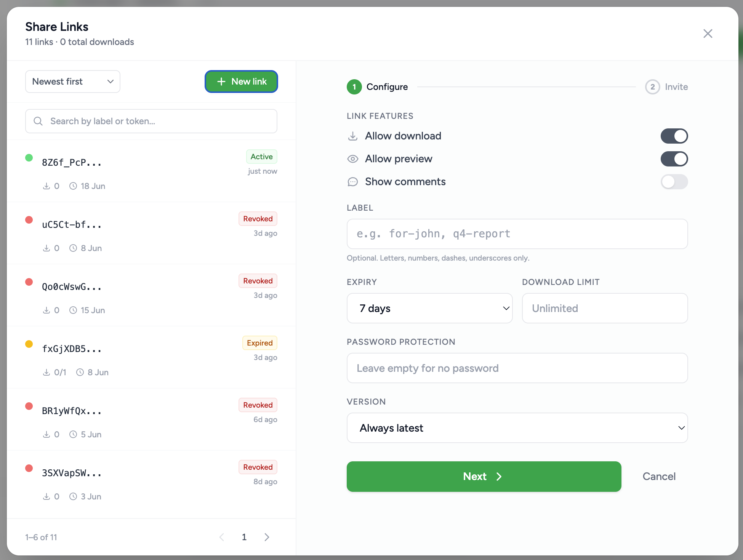743x560 pixels.
Task: Click clock icon beside 5 Jun
Action: coord(73,434)
